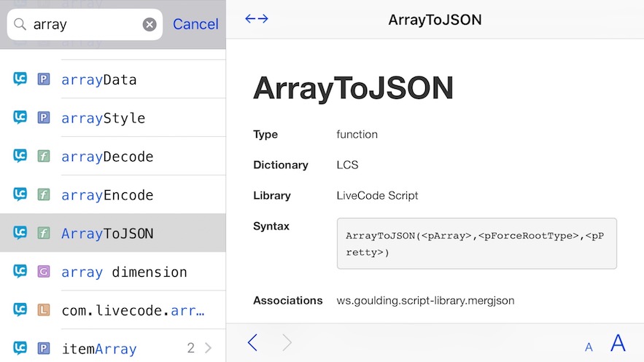Go back with the left chevron
Viewport: 644px width, 362px height.
tap(252, 342)
